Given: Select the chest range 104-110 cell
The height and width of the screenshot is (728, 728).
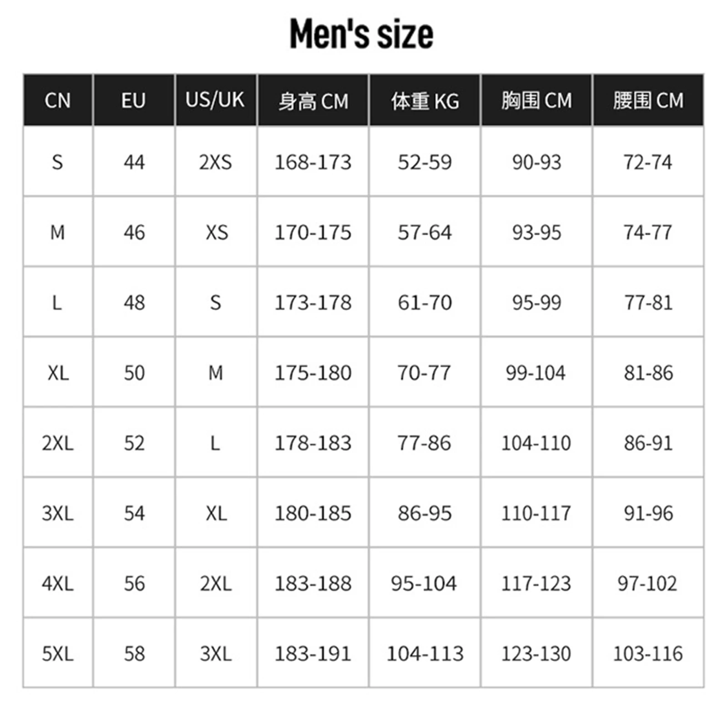Looking at the screenshot, I should pyautogui.click(x=536, y=443).
